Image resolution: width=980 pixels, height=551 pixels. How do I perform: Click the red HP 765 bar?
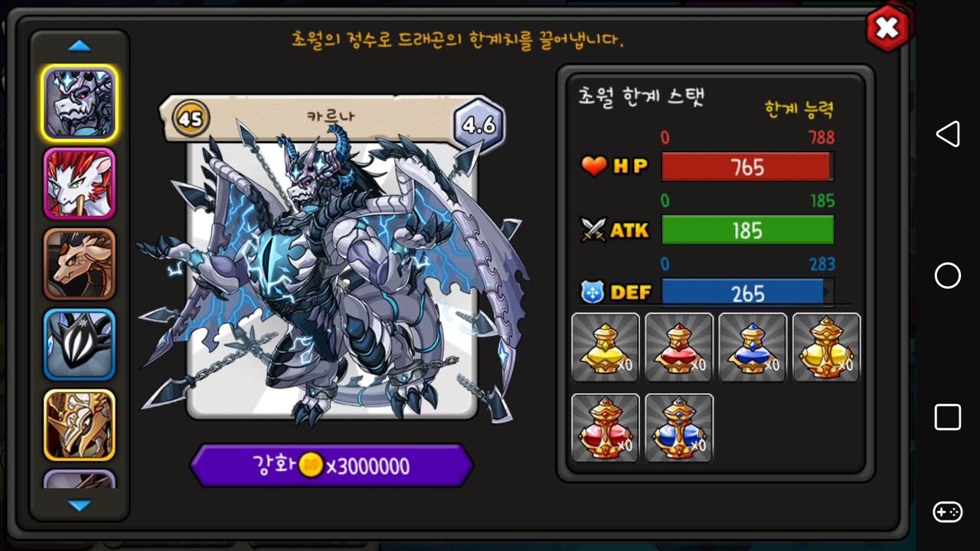click(x=747, y=167)
